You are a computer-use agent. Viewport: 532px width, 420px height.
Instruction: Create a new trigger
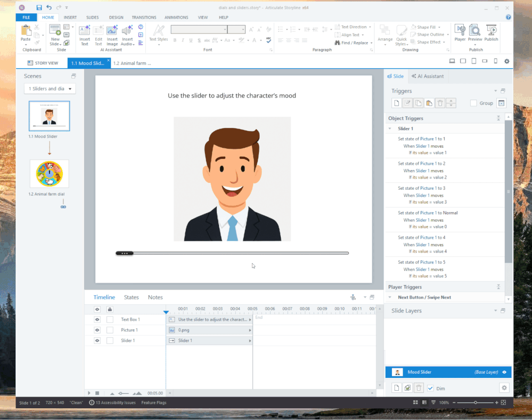coord(396,103)
